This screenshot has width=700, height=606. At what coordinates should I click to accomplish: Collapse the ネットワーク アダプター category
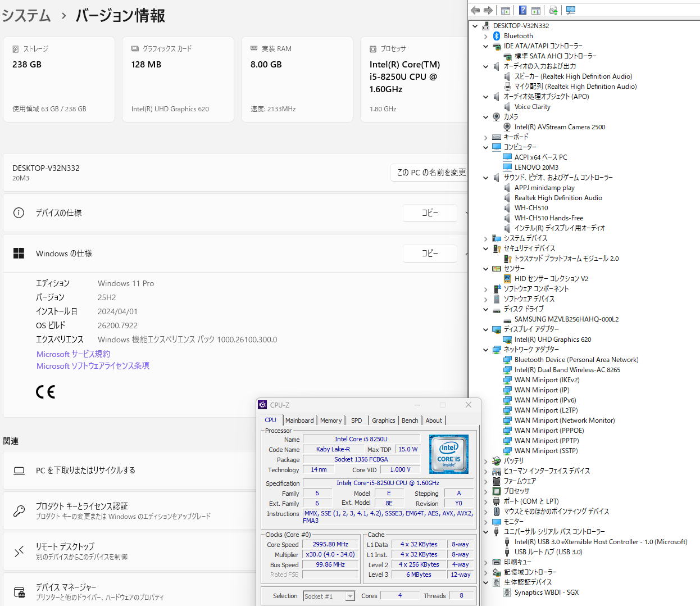point(485,349)
